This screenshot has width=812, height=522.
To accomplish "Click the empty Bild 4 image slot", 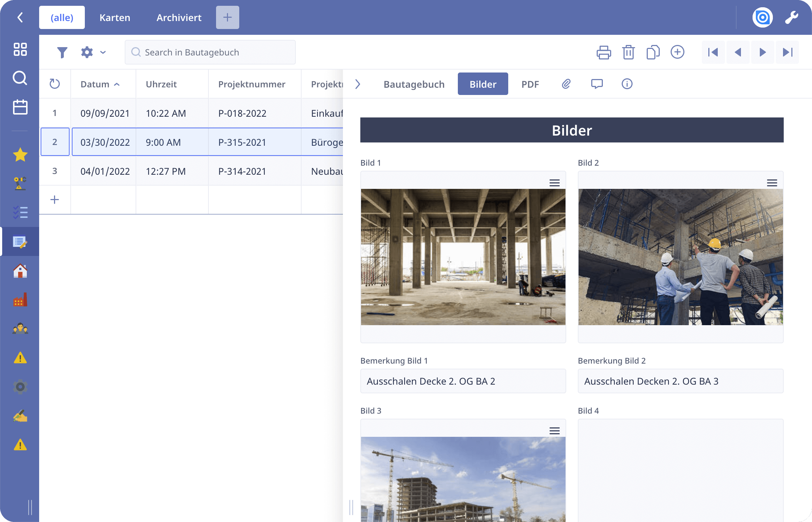I will click(681, 471).
